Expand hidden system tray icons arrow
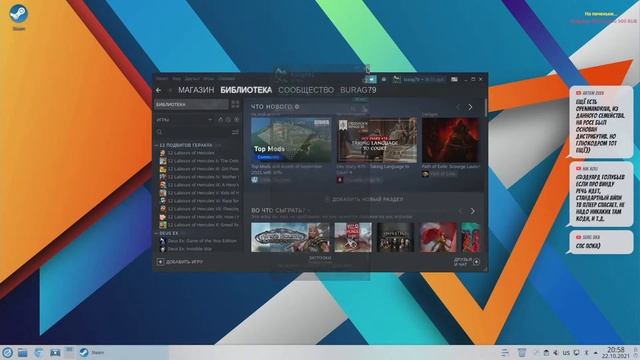This screenshot has width=640, height=360. pos(596,353)
